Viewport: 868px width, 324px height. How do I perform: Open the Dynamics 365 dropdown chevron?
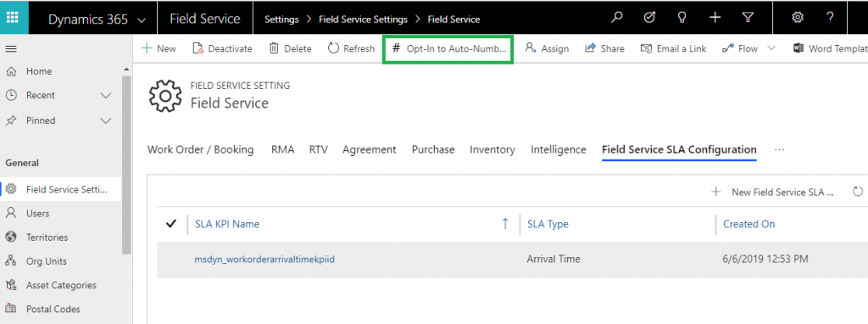[142, 20]
